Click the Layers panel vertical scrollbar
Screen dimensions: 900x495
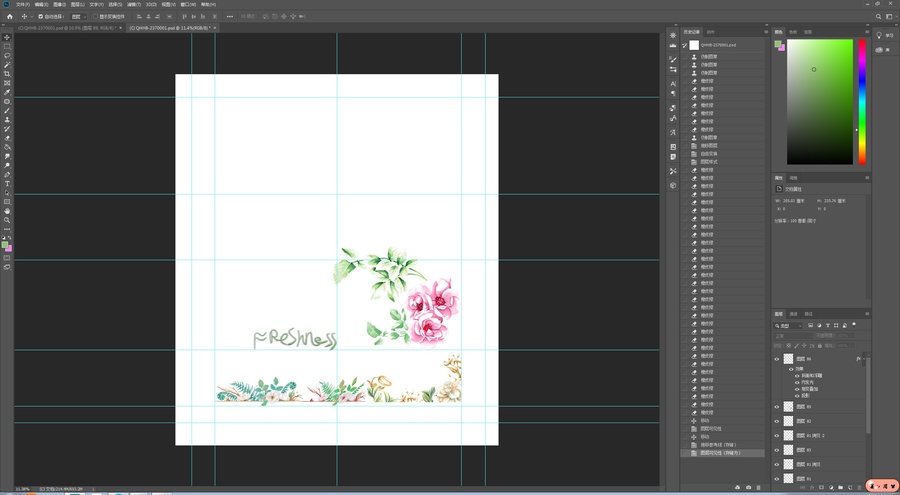click(868, 396)
